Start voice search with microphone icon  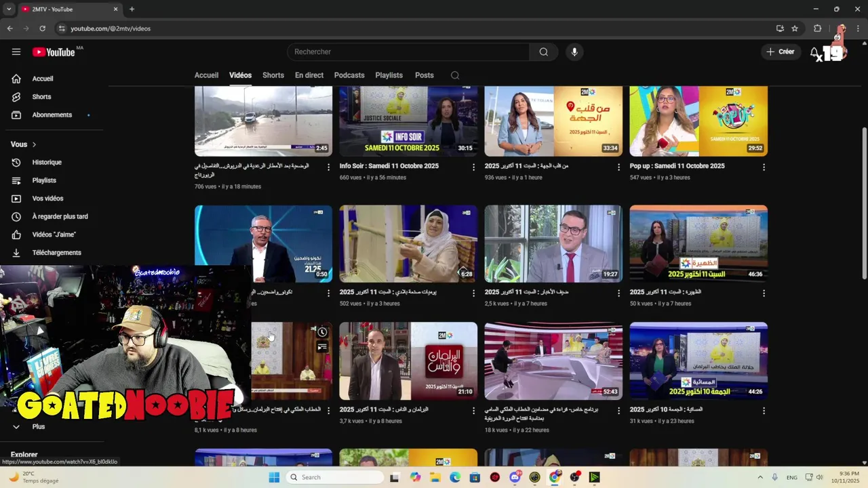[574, 52]
